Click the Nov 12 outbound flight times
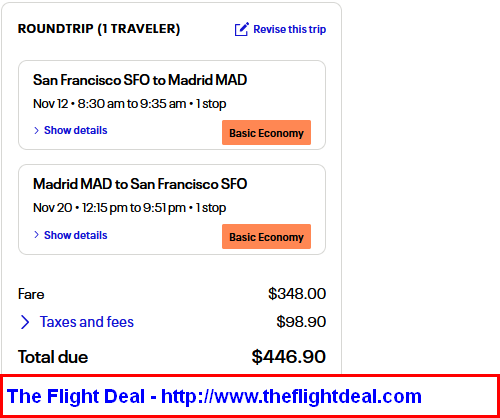Image resolution: width=500 pixels, height=418 pixels. 130,104
